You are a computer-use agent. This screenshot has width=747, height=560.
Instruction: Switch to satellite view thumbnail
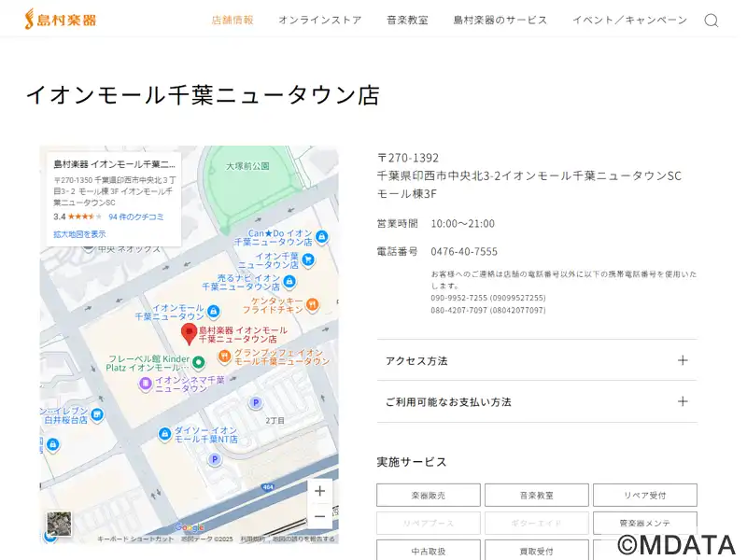(x=59, y=524)
